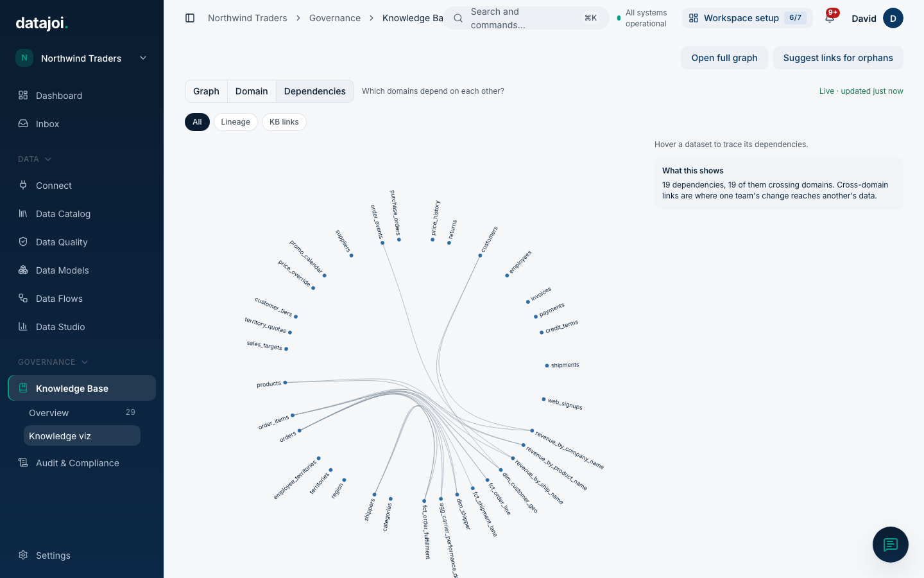This screenshot has height=578, width=924.
Task: Toggle the sidebar panel icon
Action: (x=190, y=18)
